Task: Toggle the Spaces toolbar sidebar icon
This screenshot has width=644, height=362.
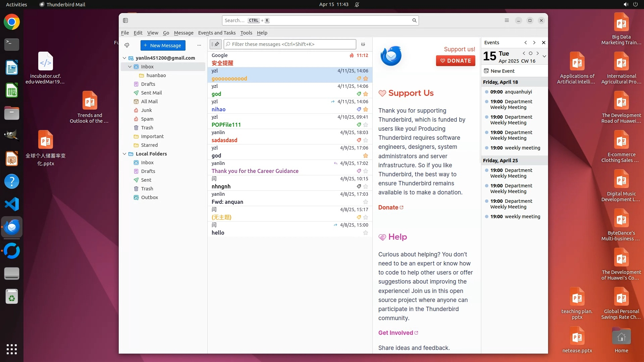Action: coord(125,20)
